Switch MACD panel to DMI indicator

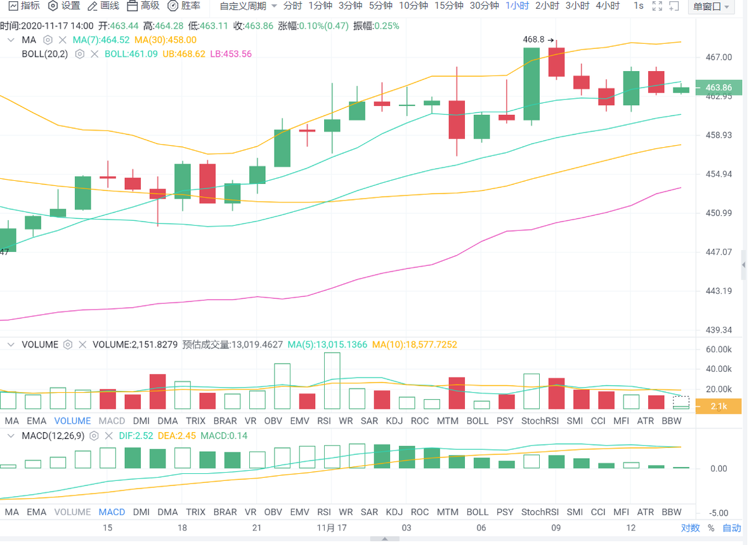(141, 512)
